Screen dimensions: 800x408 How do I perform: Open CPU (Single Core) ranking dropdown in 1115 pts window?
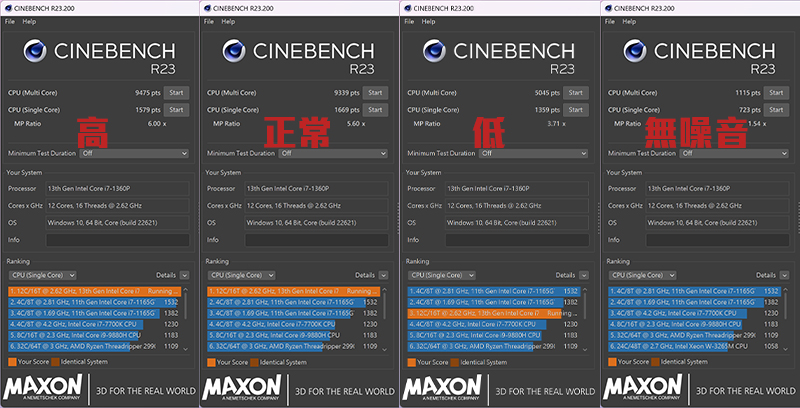[x=642, y=275]
